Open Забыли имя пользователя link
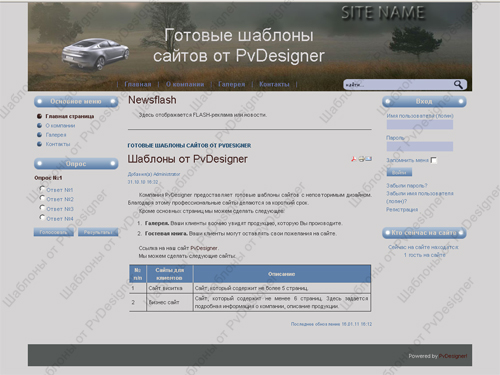The height and width of the screenshot is (375, 500). (420, 197)
